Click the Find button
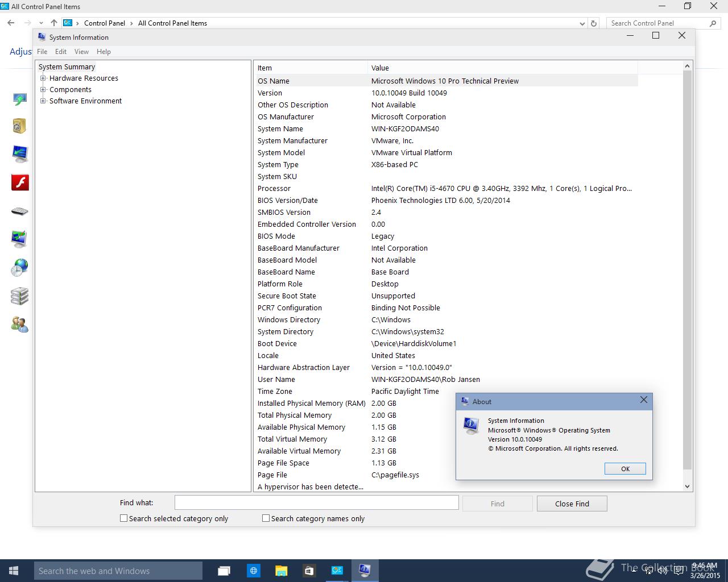 [x=498, y=504]
